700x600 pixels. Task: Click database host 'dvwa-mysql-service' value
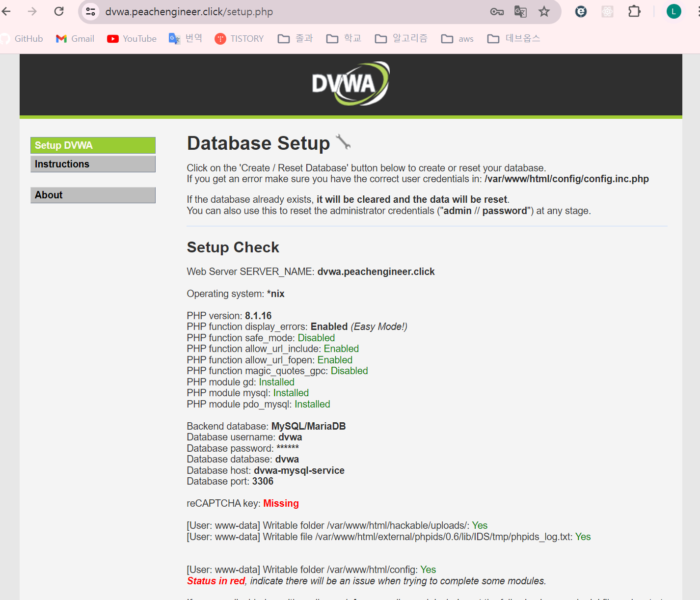tap(299, 470)
